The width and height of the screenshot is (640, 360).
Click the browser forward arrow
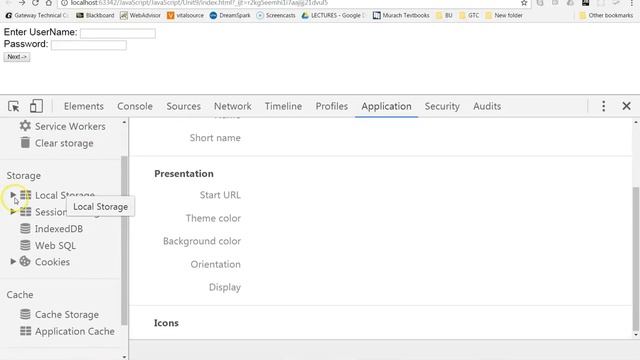click(x=22, y=3)
